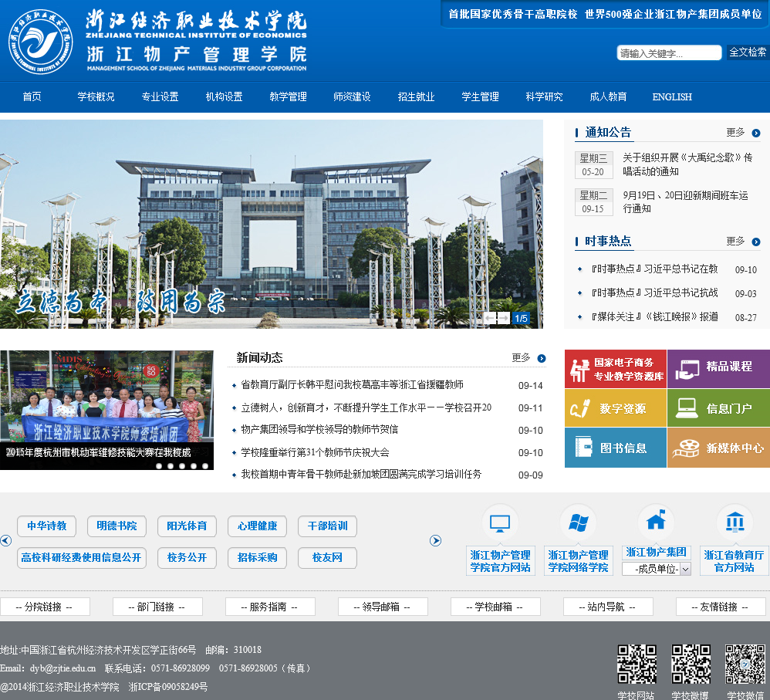Open notice about 9月19日、20日迎新期间班车运行
Viewport: 770px width, 700px height.
pos(686,202)
